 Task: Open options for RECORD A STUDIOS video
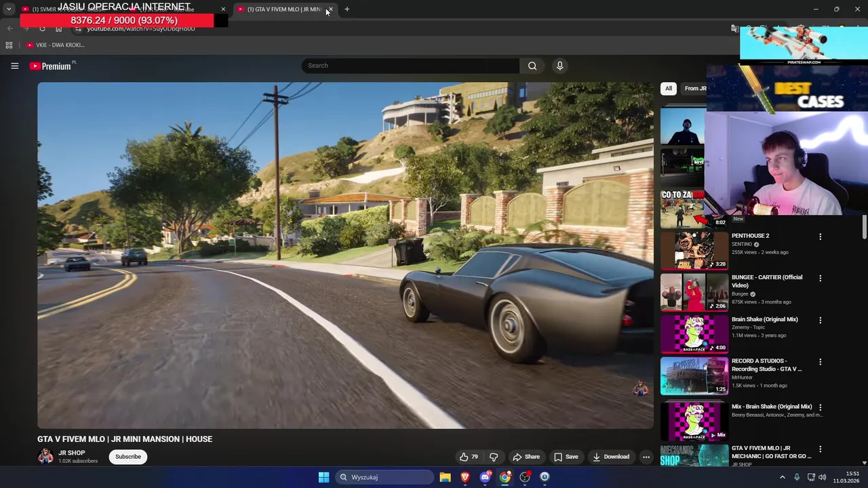820,362
